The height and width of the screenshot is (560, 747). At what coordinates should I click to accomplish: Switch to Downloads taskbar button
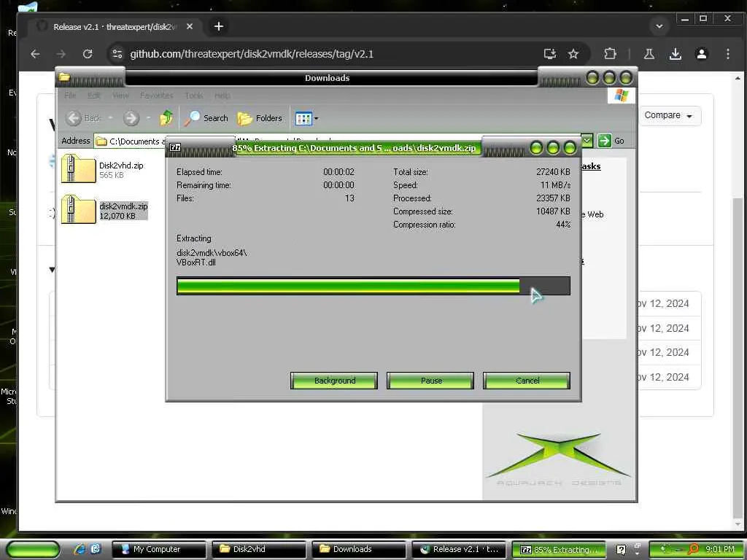(x=359, y=549)
